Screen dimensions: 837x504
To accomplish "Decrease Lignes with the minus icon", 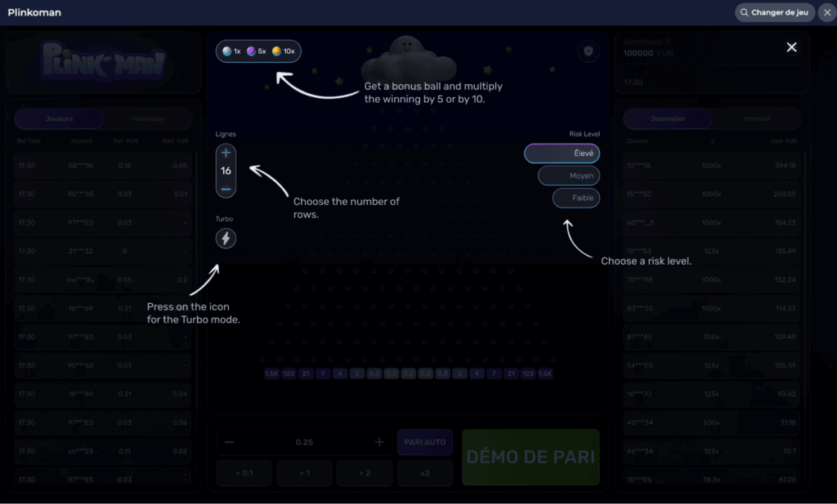I will (x=226, y=189).
